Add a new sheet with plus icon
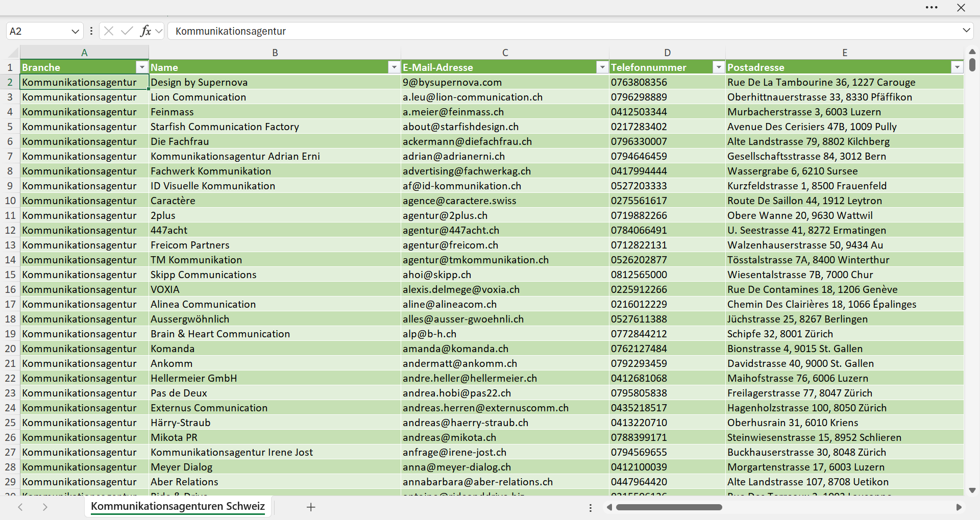This screenshot has width=980, height=520. pos(311,507)
